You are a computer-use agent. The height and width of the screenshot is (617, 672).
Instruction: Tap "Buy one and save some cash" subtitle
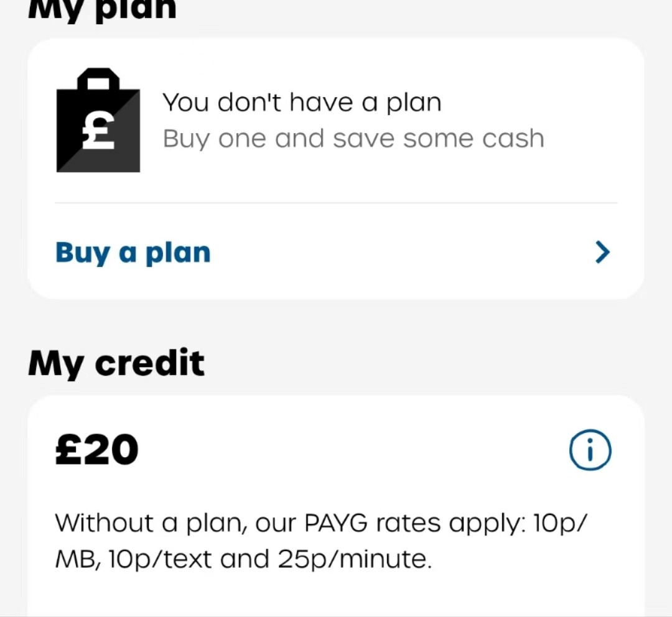click(353, 139)
